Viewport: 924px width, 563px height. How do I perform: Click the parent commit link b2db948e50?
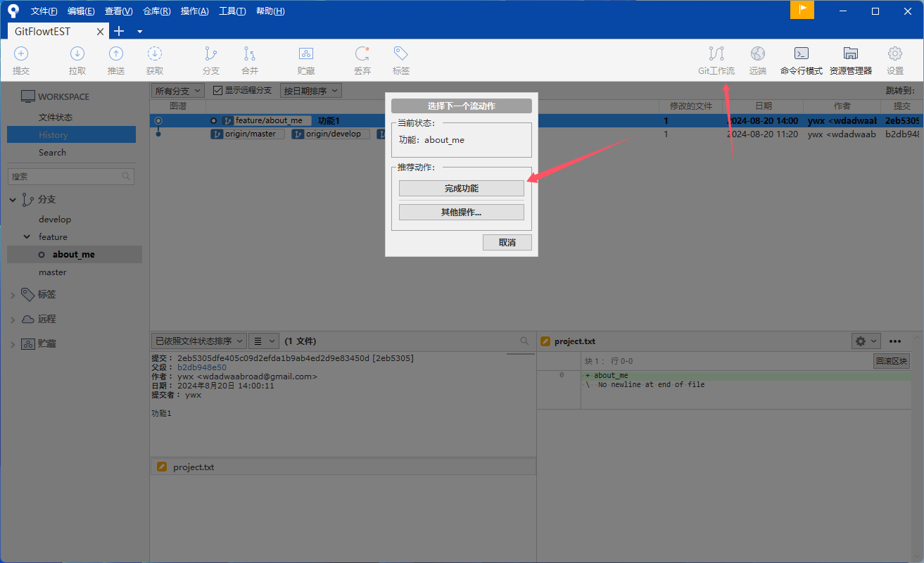[202, 367]
